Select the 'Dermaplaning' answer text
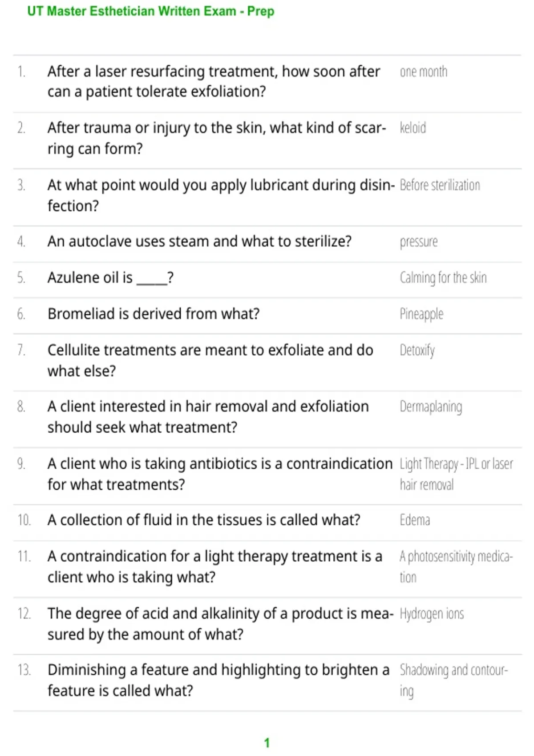This screenshot has height=756, width=534. point(430,407)
